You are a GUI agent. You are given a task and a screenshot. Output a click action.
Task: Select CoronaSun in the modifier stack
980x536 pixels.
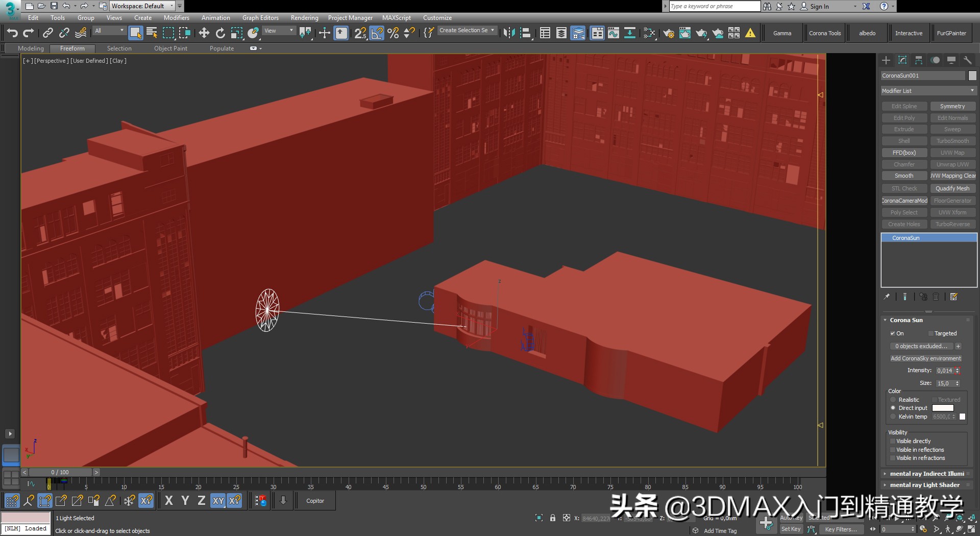[x=905, y=237]
